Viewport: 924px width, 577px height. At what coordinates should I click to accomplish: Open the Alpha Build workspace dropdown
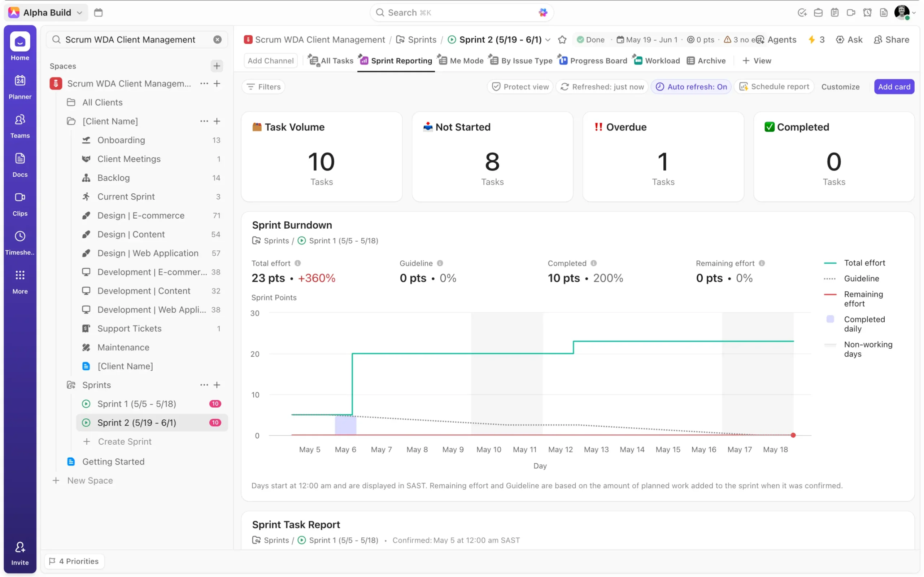pos(47,13)
